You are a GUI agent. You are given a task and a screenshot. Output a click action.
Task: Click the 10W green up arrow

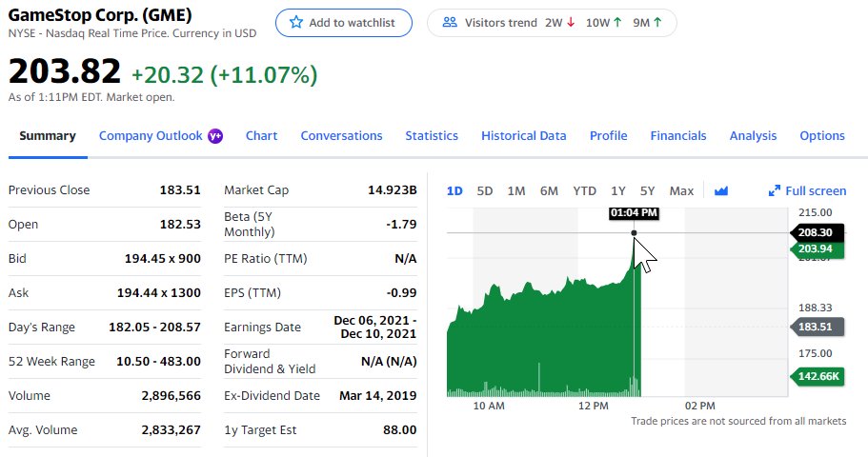point(617,23)
